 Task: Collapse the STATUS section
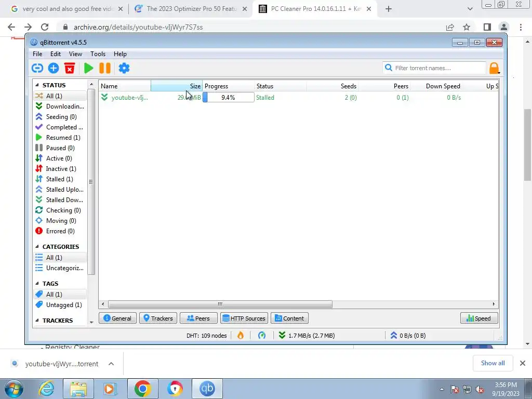click(37, 85)
